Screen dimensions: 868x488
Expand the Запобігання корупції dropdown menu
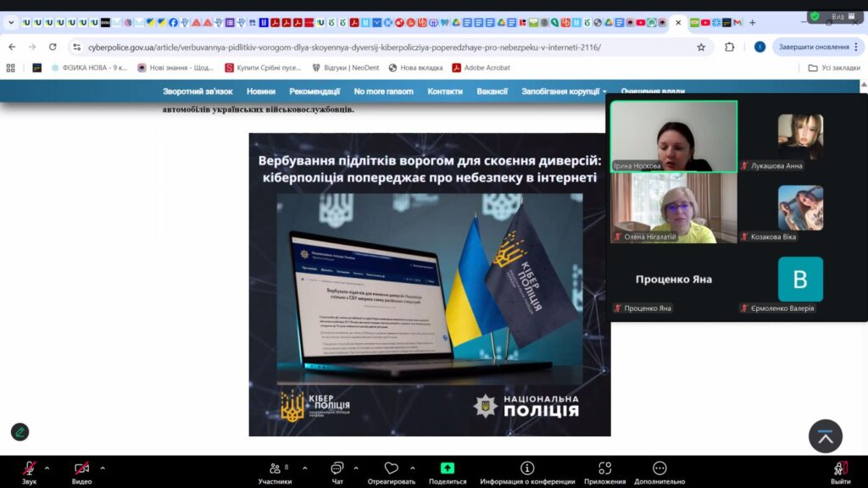point(564,91)
